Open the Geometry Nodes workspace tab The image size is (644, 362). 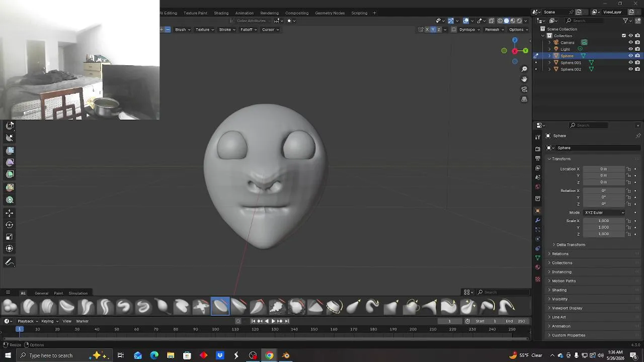pos(330,13)
